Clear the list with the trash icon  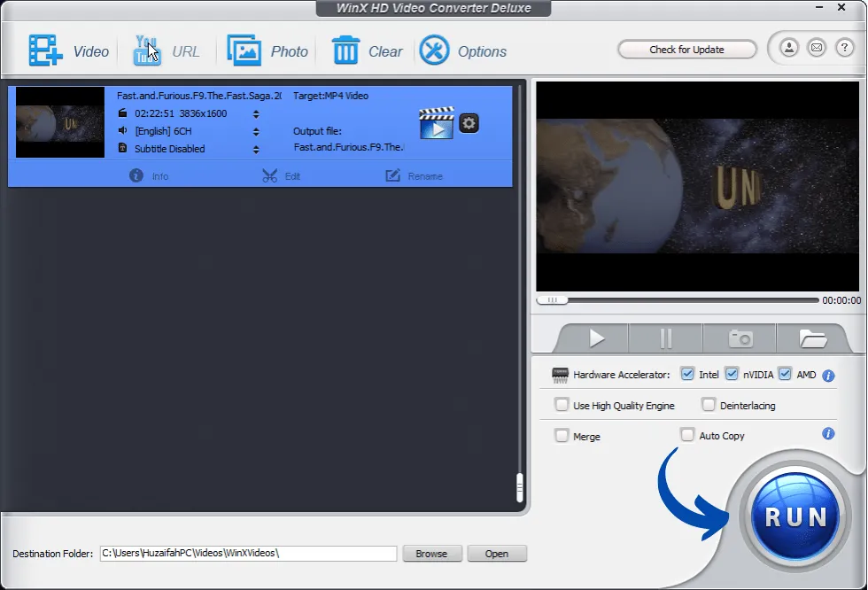click(345, 50)
